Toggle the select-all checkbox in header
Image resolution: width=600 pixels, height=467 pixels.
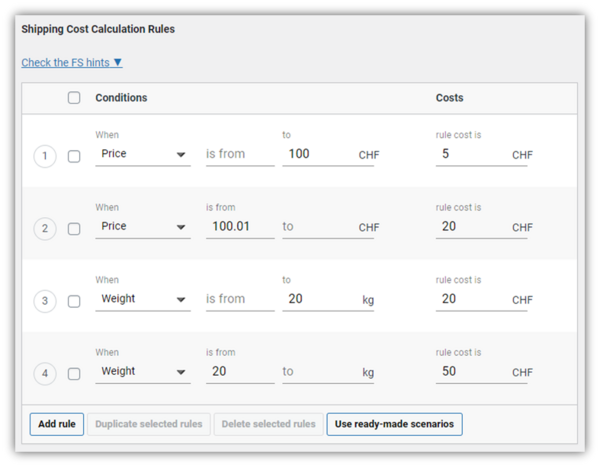pyautogui.click(x=74, y=98)
